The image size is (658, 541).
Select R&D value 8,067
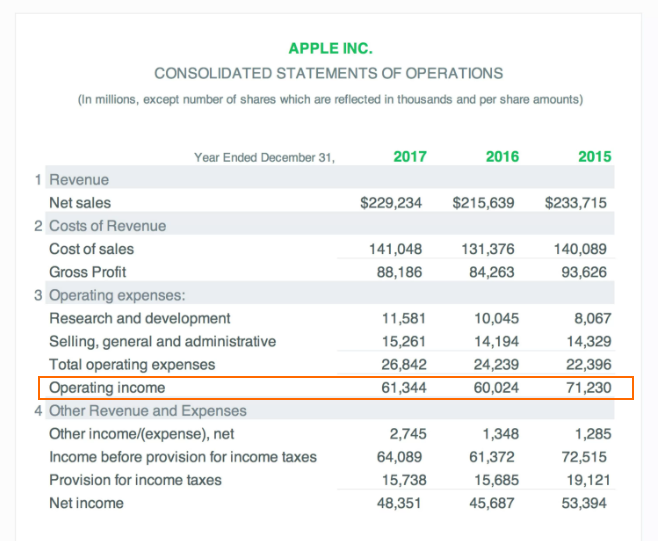[x=593, y=318]
